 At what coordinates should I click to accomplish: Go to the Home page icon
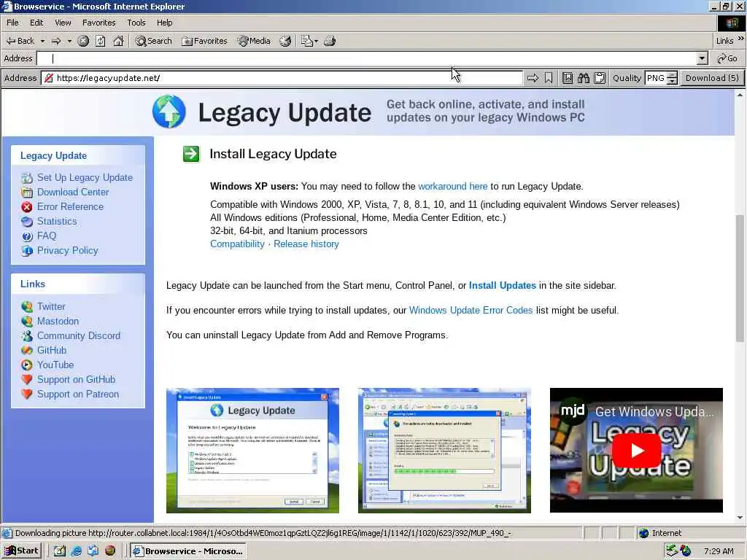[118, 41]
